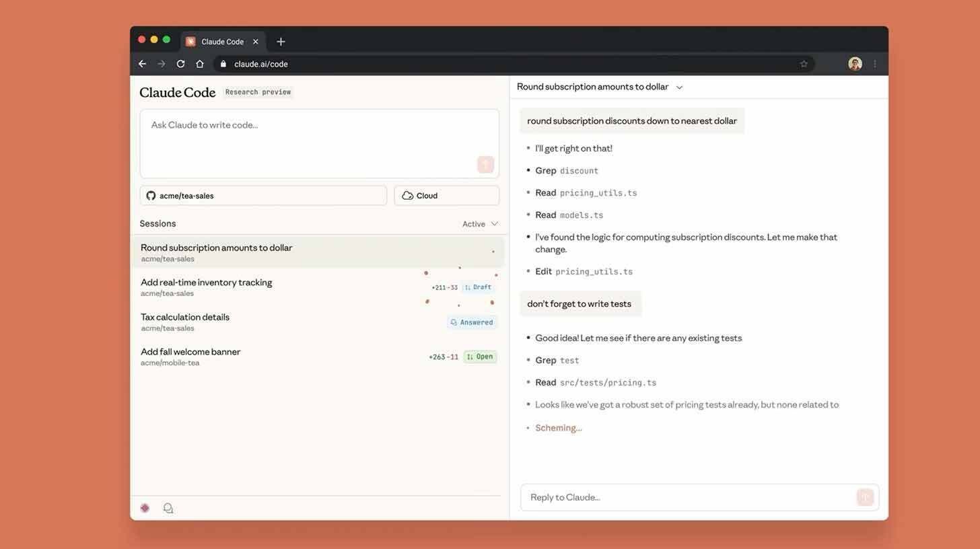Click the Claude logo icon at bottom left
Viewport: 980px width, 549px height.
tap(145, 508)
